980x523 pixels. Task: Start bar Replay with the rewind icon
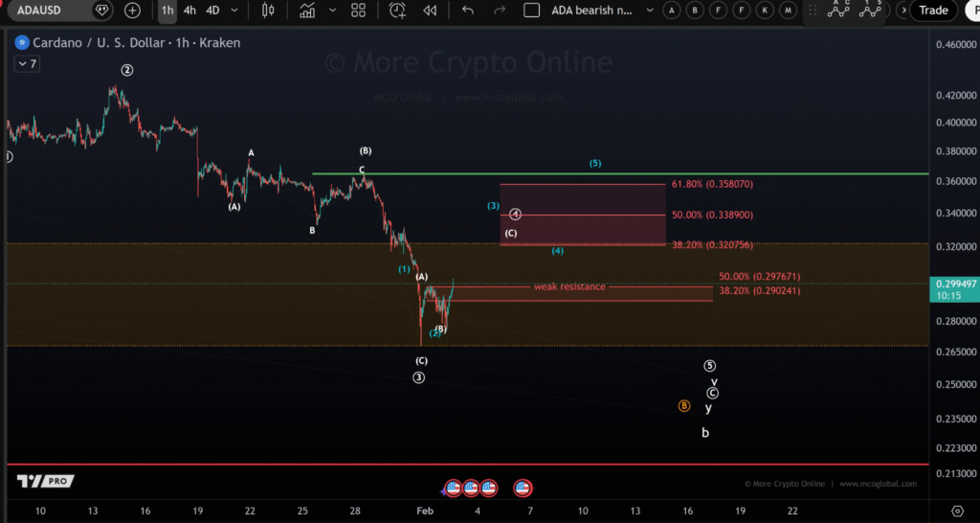pyautogui.click(x=430, y=10)
